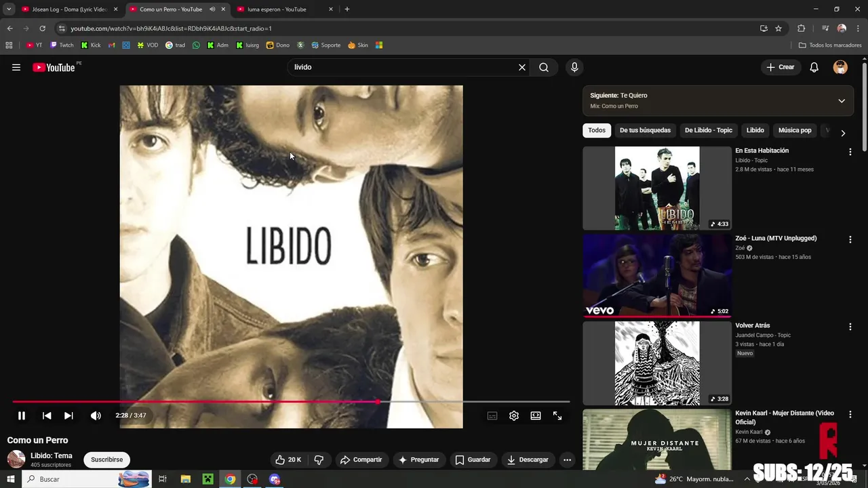868x488 pixels.
Task: Open the notifications bell
Action: pos(814,67)
